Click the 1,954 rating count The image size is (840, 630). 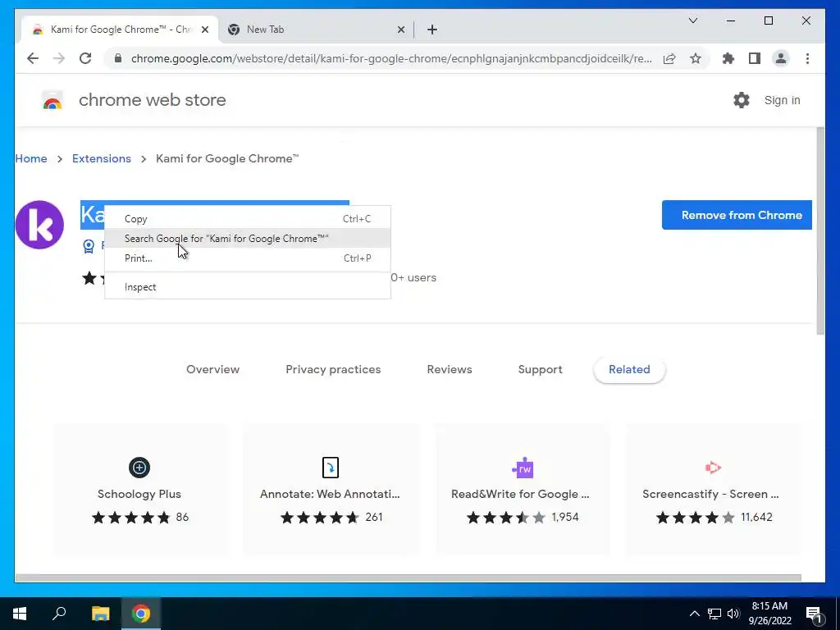565,517
